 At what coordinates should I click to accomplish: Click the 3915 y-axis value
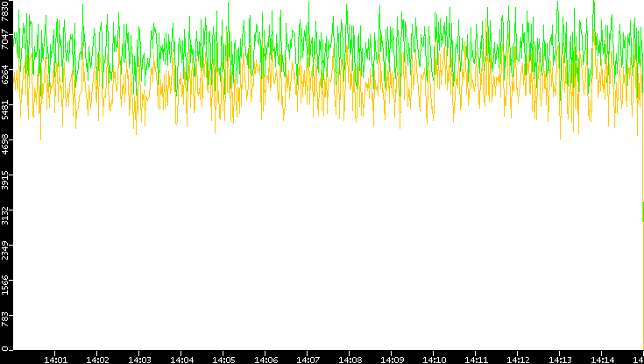click(5, 179)
